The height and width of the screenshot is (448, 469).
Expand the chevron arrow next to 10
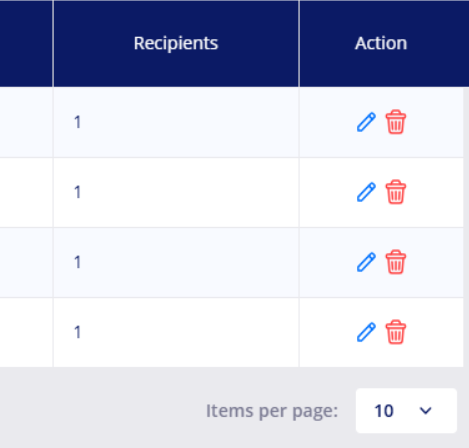pyautogui.click(x=425, y=411)
